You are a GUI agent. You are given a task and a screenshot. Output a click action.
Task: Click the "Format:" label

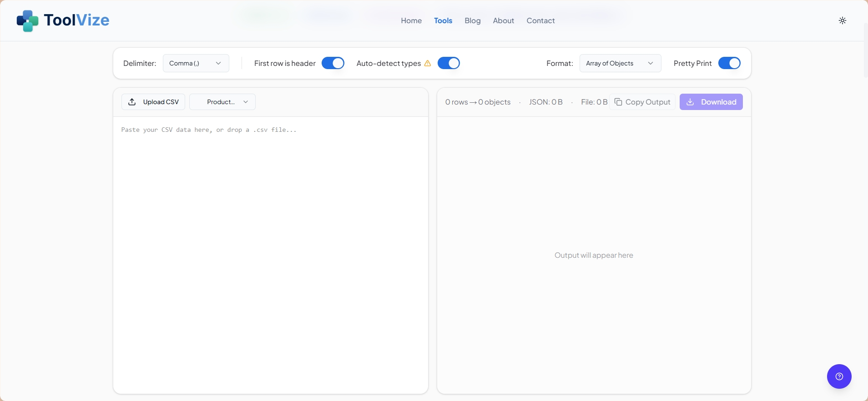coord(560,63)
